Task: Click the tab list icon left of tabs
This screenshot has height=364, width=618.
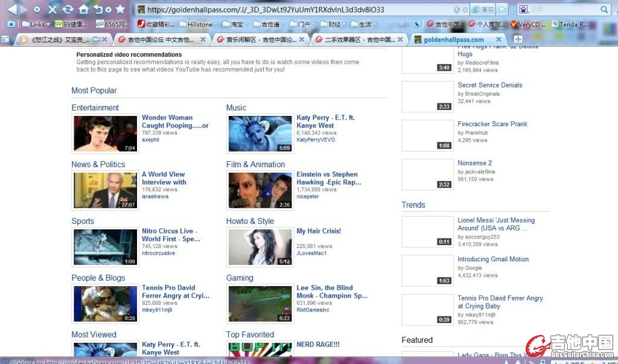Action: coord(5,39)
